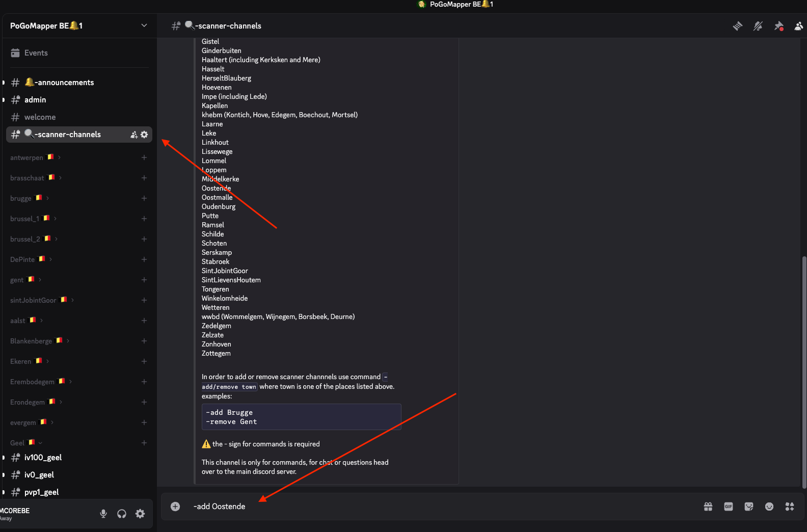The width and height of the screenshot is (807, 532).
Task: Expand the Erembodegem category
Action: (41, 382)
